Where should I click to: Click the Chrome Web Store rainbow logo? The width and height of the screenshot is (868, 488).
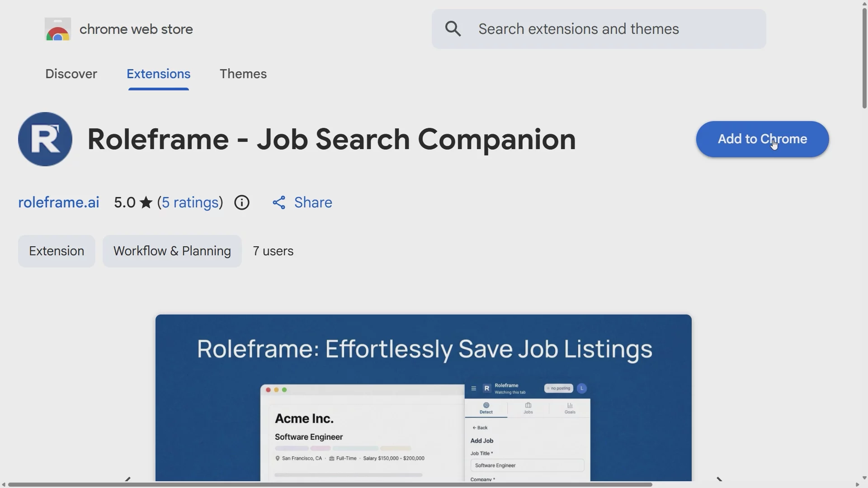click(x=58, y=29)
